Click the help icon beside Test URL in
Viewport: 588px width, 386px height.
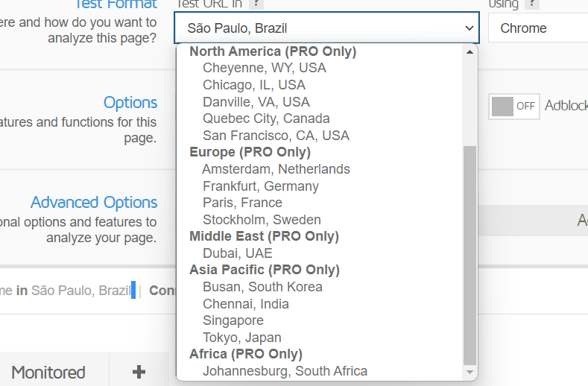click(x=256, y=4)
